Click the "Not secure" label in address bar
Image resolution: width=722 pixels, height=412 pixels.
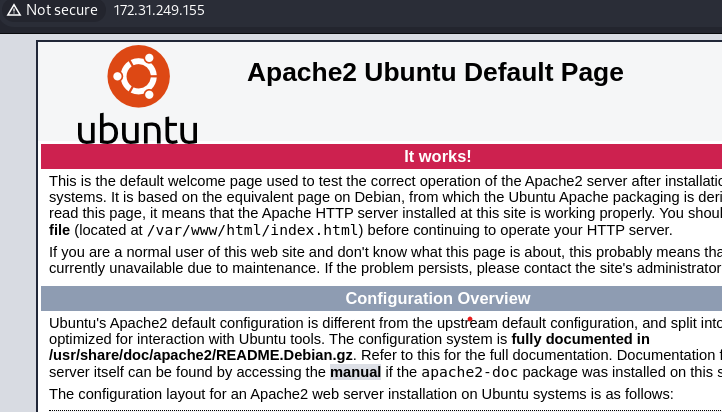click(61, 10)
